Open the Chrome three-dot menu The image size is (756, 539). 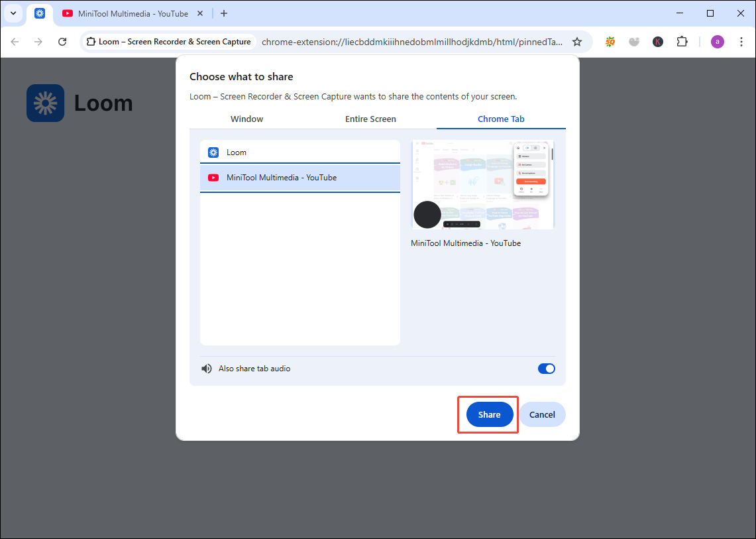pyautogui.click(x=741, y=41)
